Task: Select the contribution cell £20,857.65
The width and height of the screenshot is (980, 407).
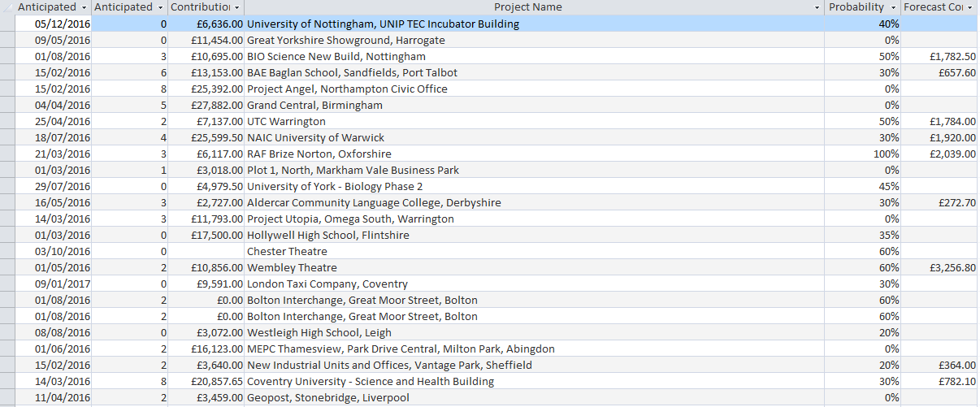Action: (207, 381)
